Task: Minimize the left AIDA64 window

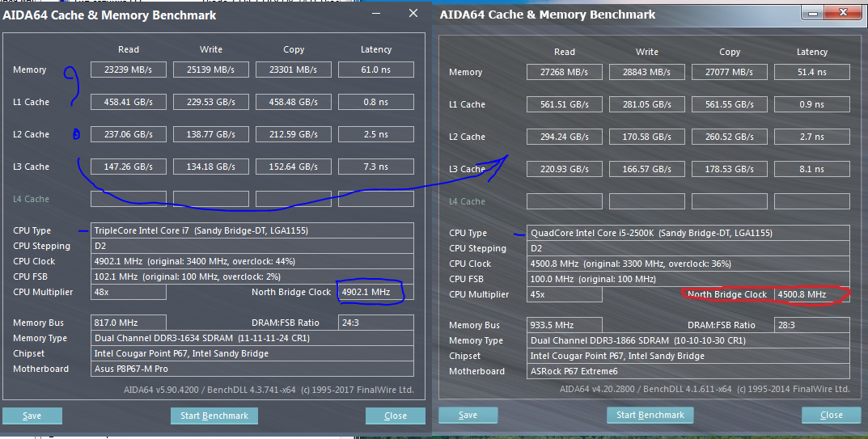Action: pyautogui.click(x=376, y=13)
